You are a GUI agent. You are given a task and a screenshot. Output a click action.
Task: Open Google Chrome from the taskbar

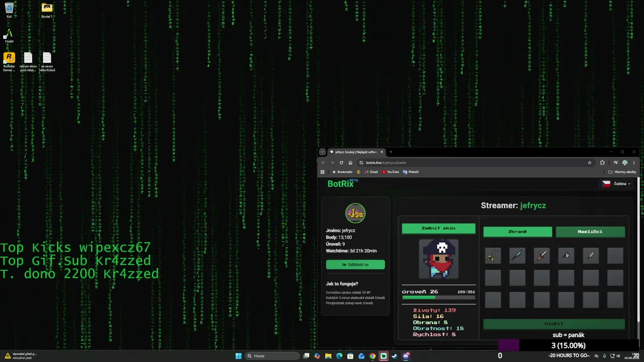[372, 356]
